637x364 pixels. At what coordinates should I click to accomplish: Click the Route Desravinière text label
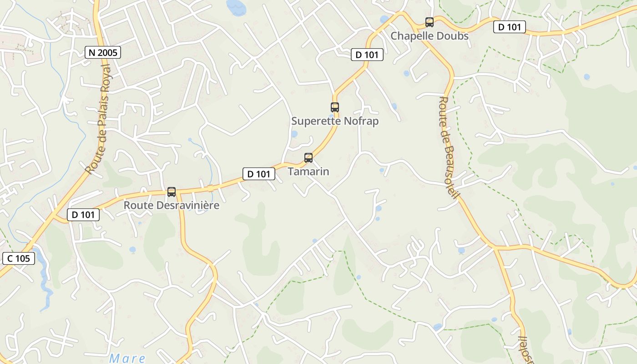pos(172,205)
